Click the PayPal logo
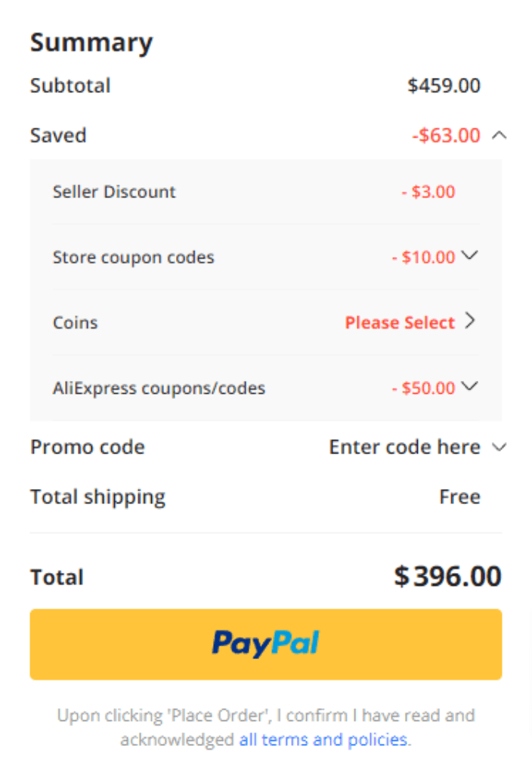The height and width of the screenshot is (774, 532). (x=265, y=644)
